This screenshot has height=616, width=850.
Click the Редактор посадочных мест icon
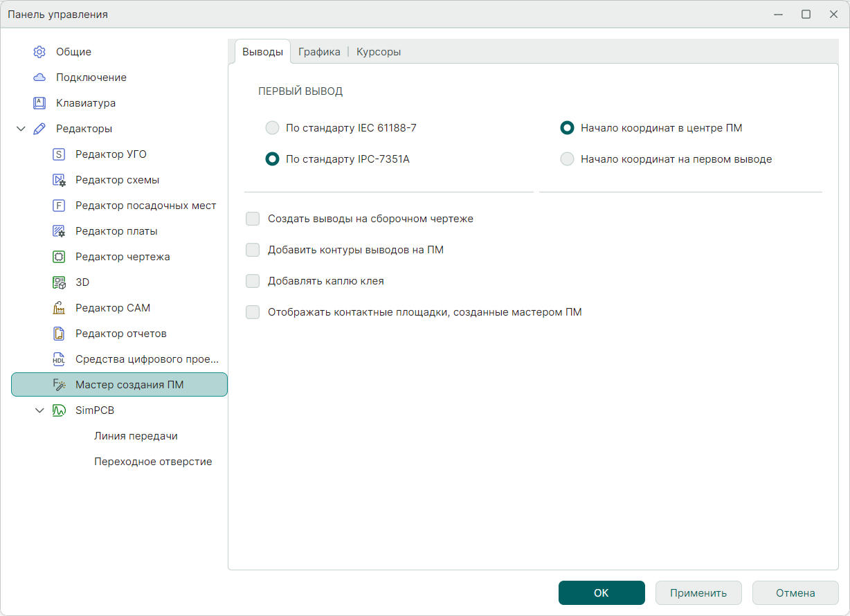(x=59, y=206)
